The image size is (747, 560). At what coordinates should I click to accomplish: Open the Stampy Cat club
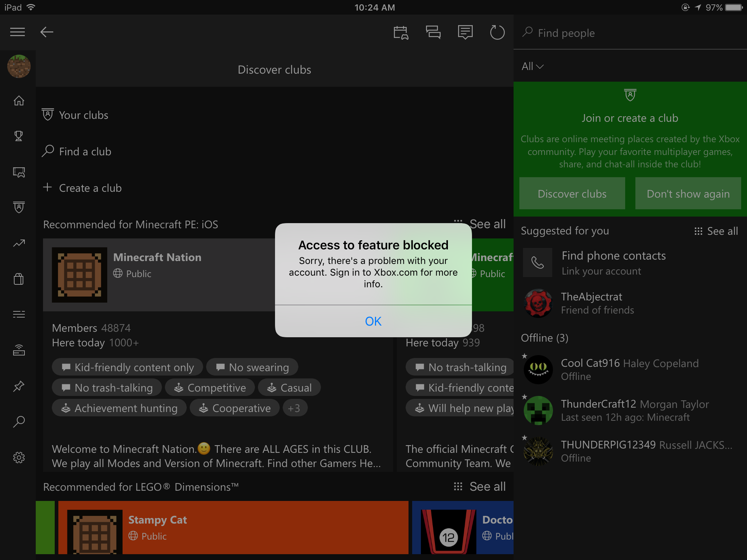[x=233, y=528]
